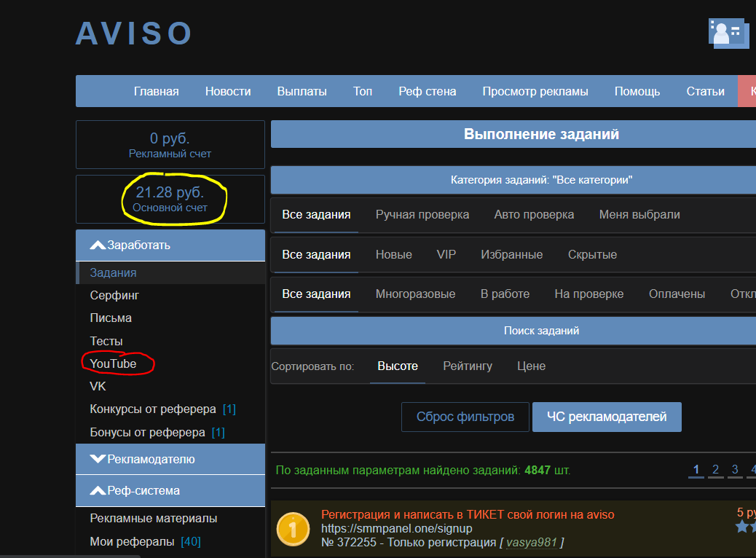Viewport: 756px width, 558px height.
Task: Open Выплаты menu item
Action: [302, 91]
